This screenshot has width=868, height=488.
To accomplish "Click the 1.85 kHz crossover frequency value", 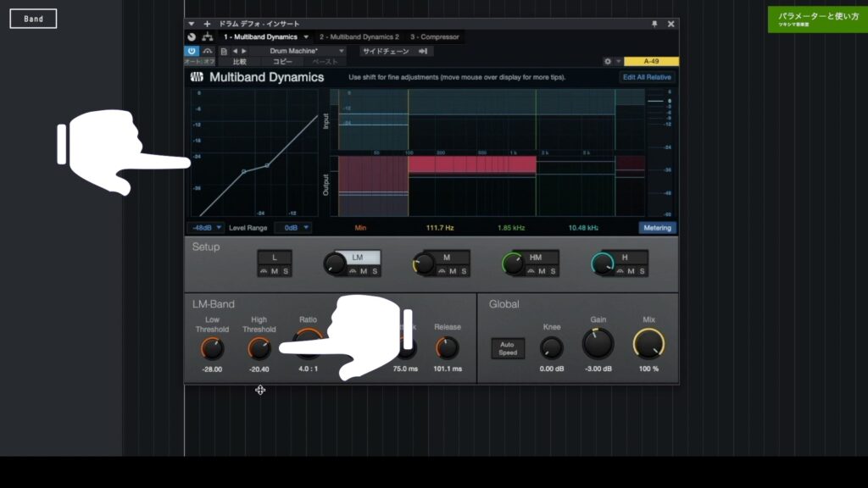I will (511, 227).
